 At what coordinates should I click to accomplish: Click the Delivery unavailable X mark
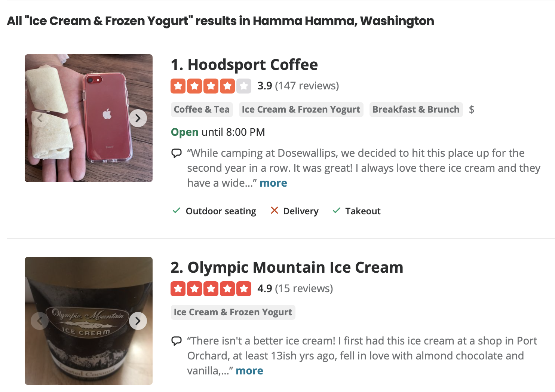274,211
